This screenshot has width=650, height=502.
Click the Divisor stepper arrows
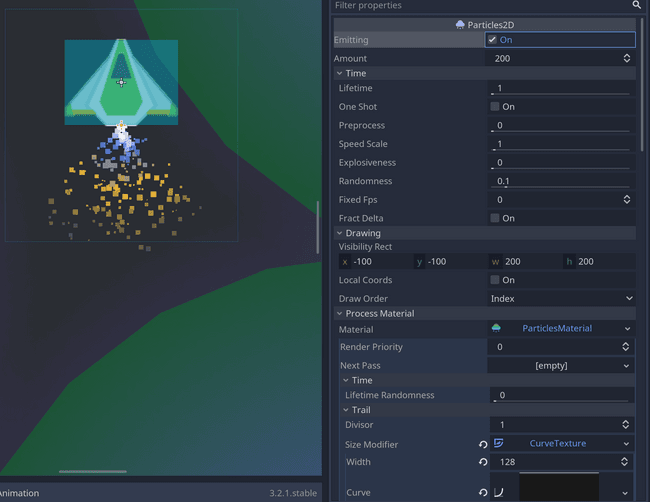click(x=626, y=425)
